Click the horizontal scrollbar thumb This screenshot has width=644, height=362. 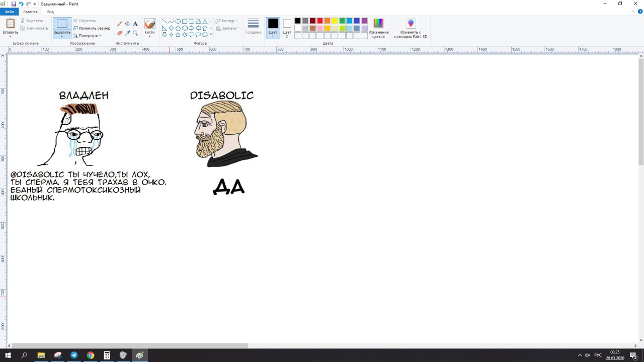pyautogui.click(x=130, y=345)
